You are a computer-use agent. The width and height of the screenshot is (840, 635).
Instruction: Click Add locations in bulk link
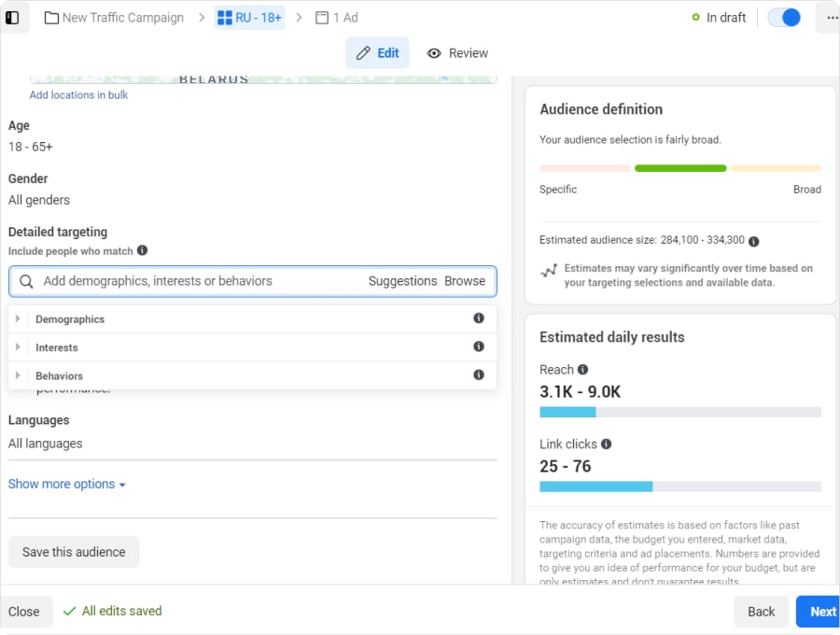click(x=78, y=95)
